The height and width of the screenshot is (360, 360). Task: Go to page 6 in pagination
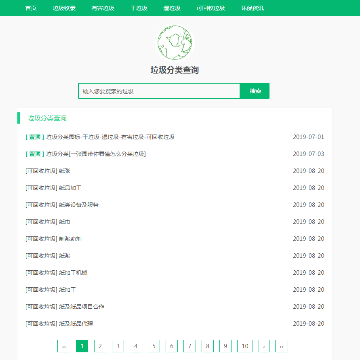point(172,346)
